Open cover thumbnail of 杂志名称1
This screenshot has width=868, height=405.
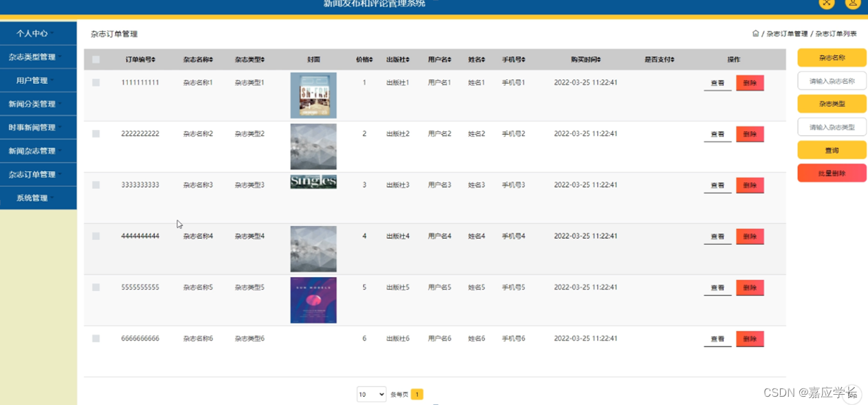click(x=313, y=96)
